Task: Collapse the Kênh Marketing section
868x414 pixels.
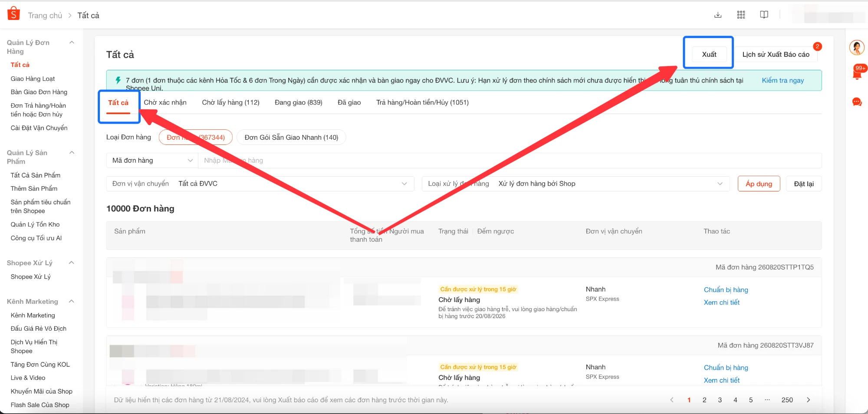Action: 72,302
